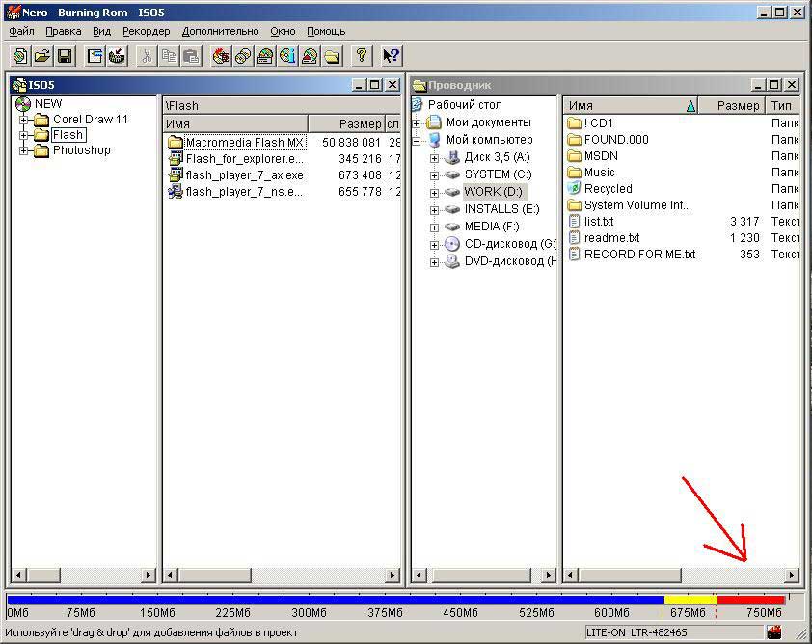
Task: Open the Дополнительно menu
Action: [x=220, y=31]
